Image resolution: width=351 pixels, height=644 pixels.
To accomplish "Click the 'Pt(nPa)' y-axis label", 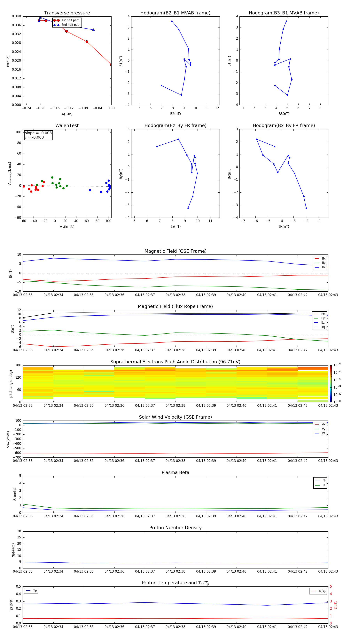I will (x=8, y=61).
